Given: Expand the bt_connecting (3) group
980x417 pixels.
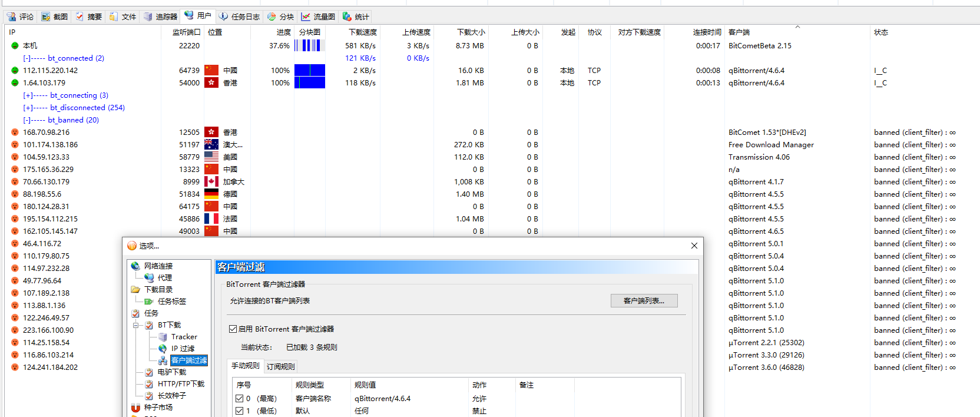Looking at the screenshot, I should (x=28, y=95).
